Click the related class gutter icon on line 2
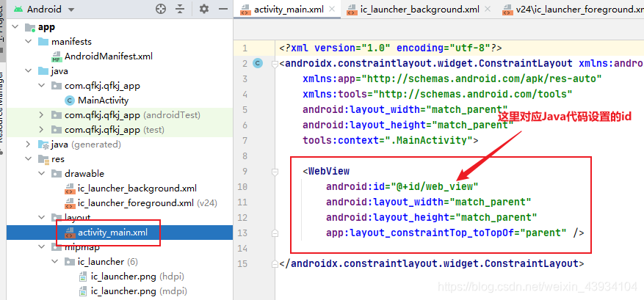The height and width of the screenshot is (300, 644). coord(258,63)
